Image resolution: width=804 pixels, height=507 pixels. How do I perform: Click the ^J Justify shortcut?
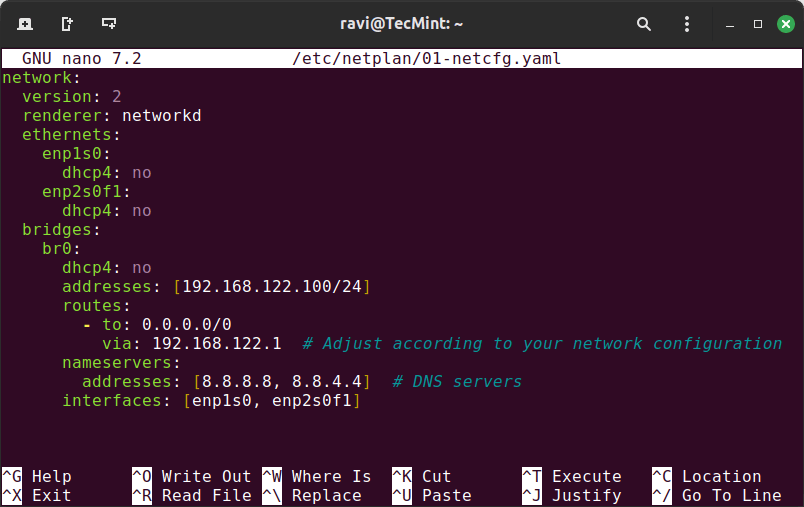pos(572,495)
